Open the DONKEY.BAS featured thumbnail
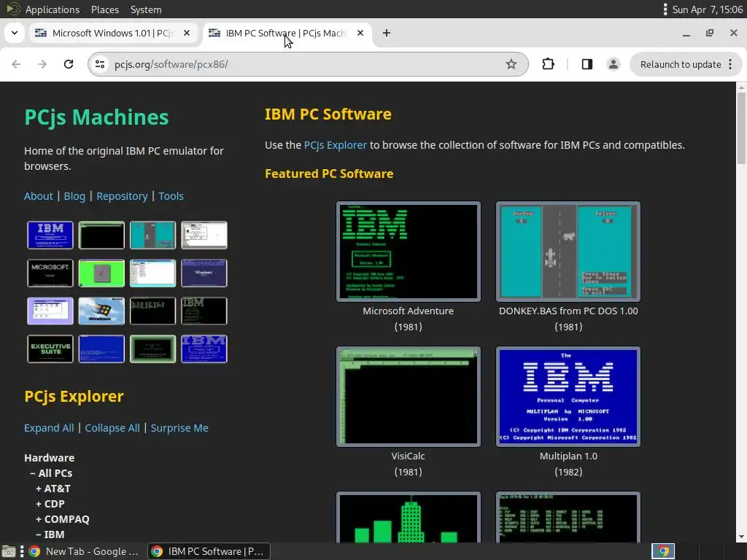Screen dimensions: 747x560 (x=568, y=252)
